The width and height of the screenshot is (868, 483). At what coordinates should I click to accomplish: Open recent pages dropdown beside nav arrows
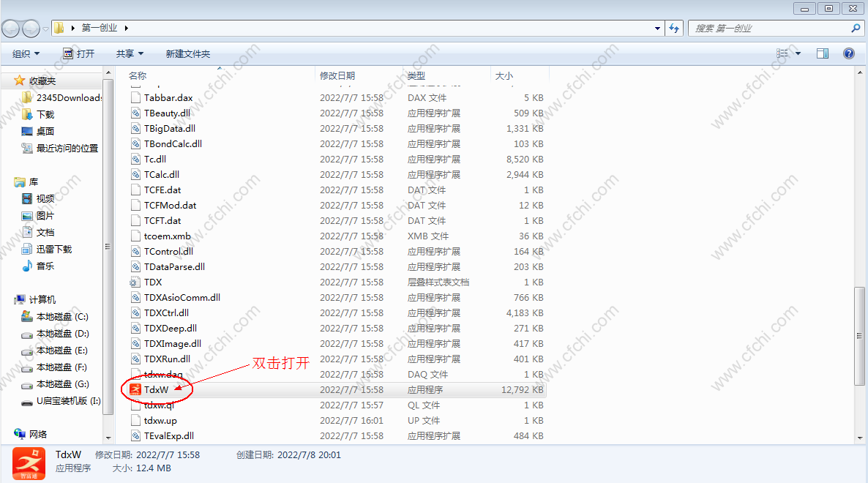click(x=45, y=29)
